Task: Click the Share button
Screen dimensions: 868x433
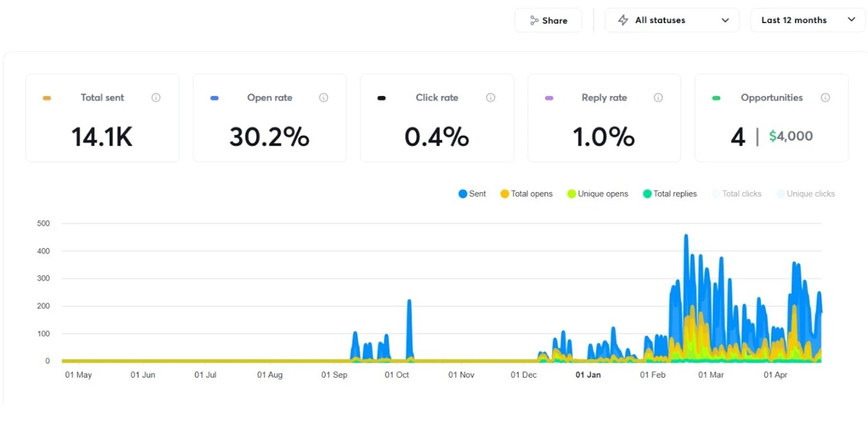Action: click(548, 21)
